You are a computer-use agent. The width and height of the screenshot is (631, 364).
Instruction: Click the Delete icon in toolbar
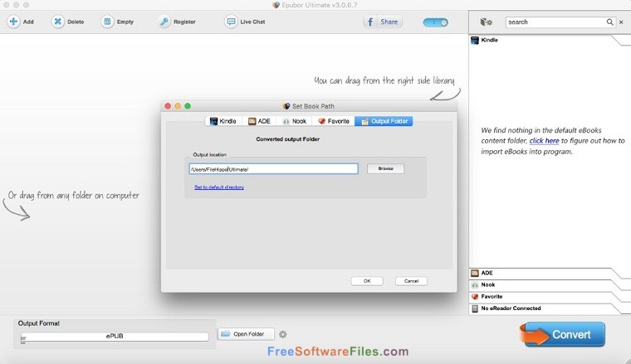coord(57,22)
